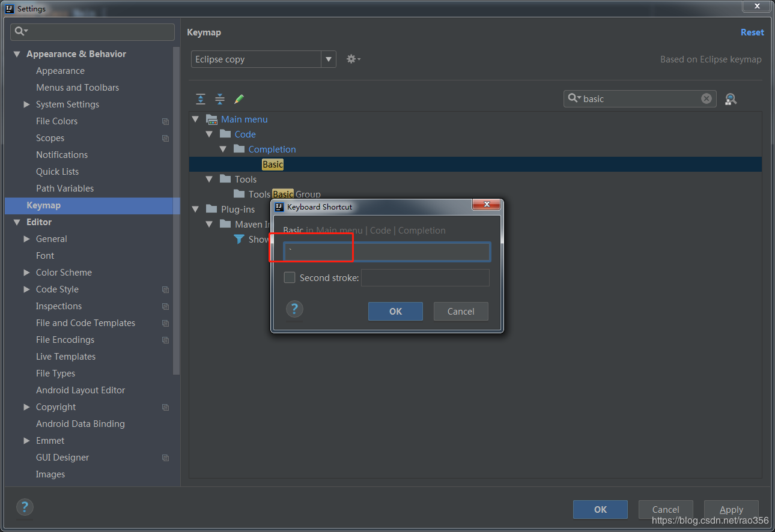This screenshot has width=775, height=532.
Task: Click the green pencil Edit Shortcut icon
Action: (x=239, y=99)
